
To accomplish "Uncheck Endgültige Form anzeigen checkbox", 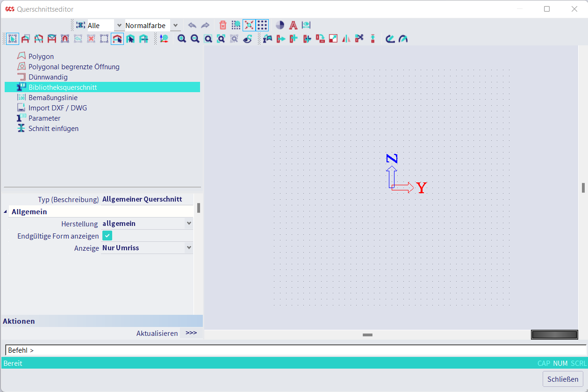I will pos(107,236).
